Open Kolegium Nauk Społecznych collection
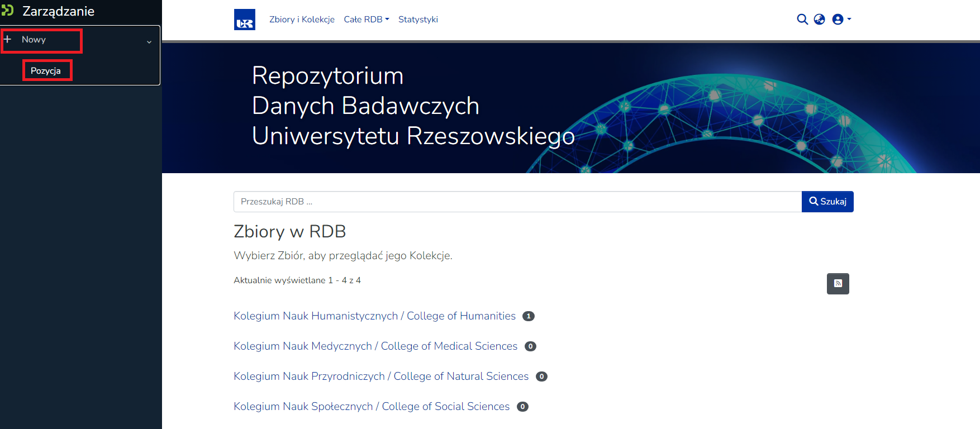The image size is (980, 429). tap(372, 407)
